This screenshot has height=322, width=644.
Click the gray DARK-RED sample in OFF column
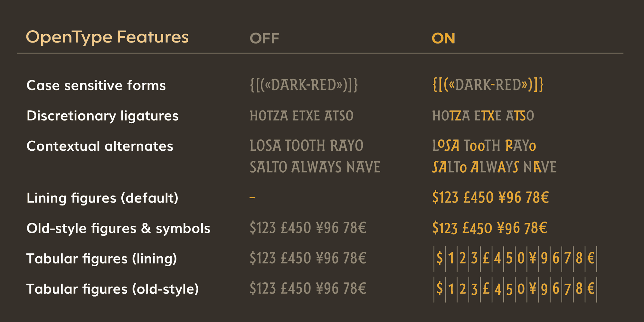[304, 85]
